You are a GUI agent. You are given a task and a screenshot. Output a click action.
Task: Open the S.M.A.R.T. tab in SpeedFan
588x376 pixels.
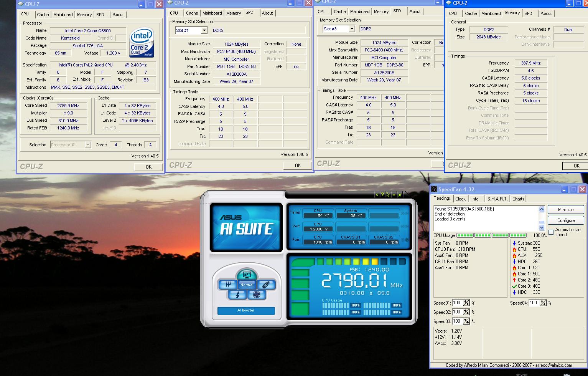point(497,199)
